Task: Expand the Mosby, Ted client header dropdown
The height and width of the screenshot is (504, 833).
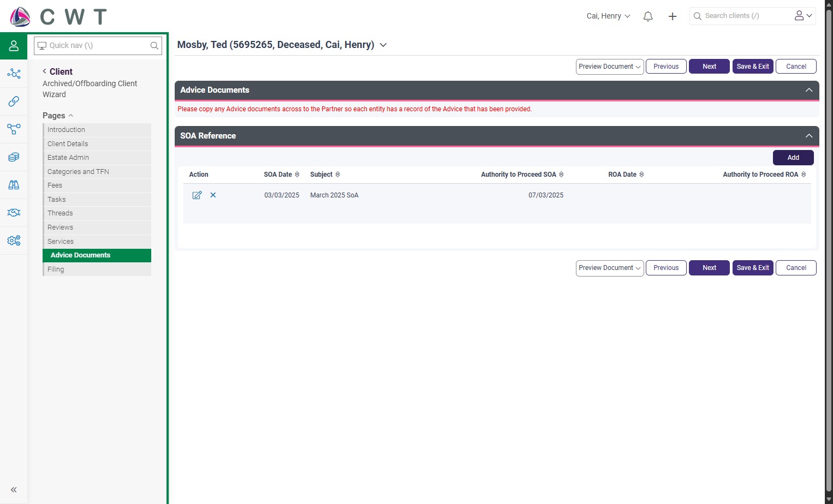Action: coord(383,45)
